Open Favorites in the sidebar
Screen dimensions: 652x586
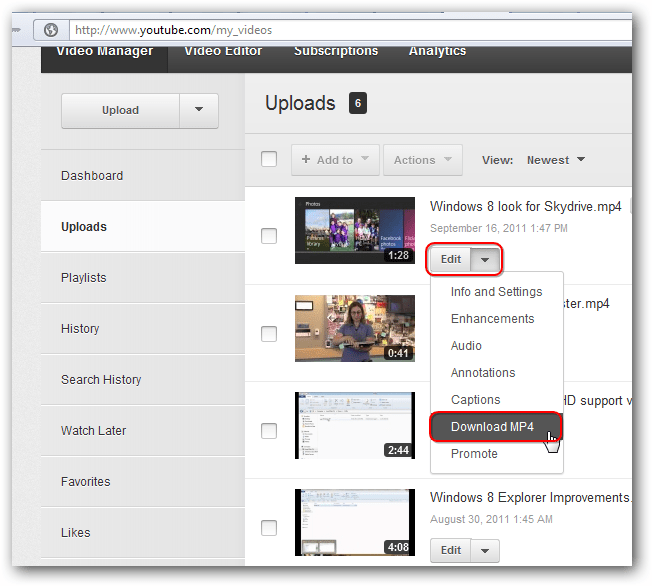[143, 482]
